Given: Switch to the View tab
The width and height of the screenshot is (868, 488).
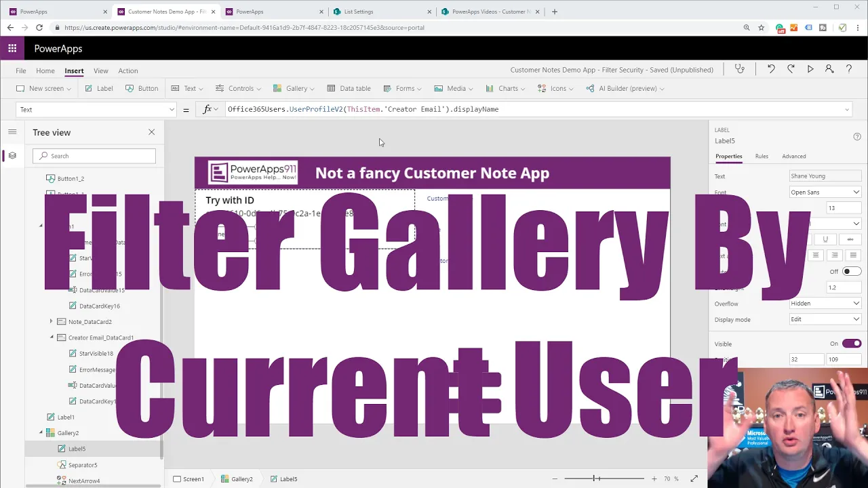Looking at the screenshot, I should coord(100,70).
